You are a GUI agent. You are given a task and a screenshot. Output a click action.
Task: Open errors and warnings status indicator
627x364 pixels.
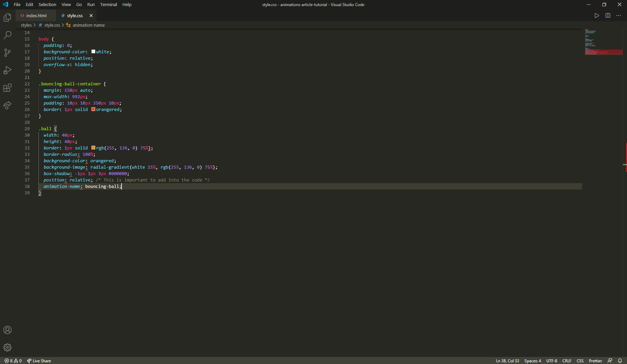[13, 361]
